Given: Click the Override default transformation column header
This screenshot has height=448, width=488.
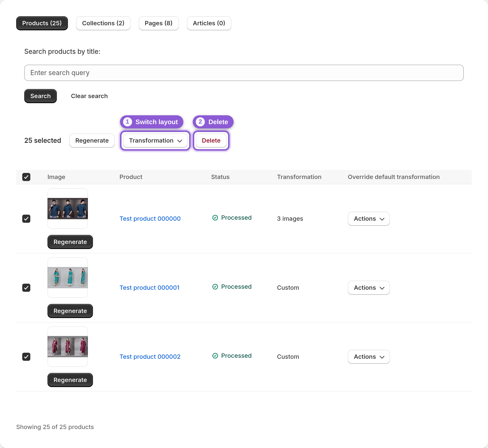Looking at the screenshot, I should (394, 177).
